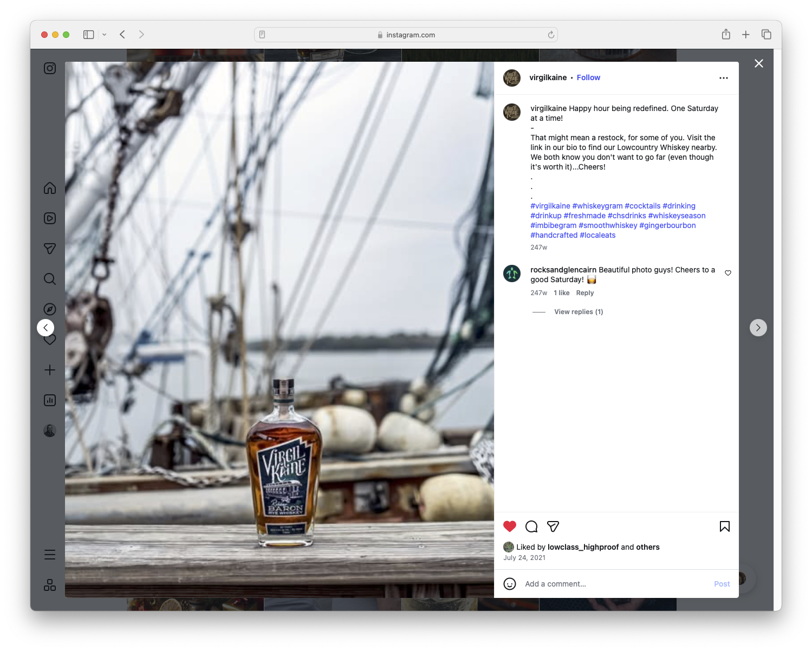Viewport: 812px width, 651px height.
Task: Close the post overlay with X
Action: coord(759,63)
